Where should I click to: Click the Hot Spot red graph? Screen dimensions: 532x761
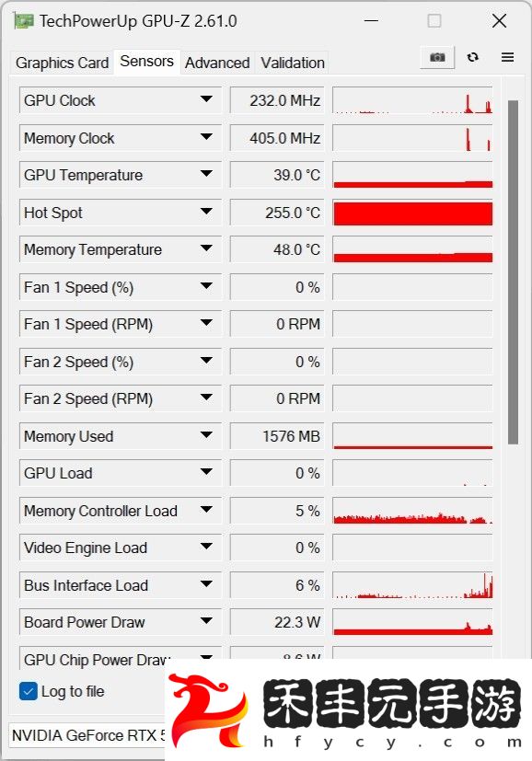tap(412, 213)
